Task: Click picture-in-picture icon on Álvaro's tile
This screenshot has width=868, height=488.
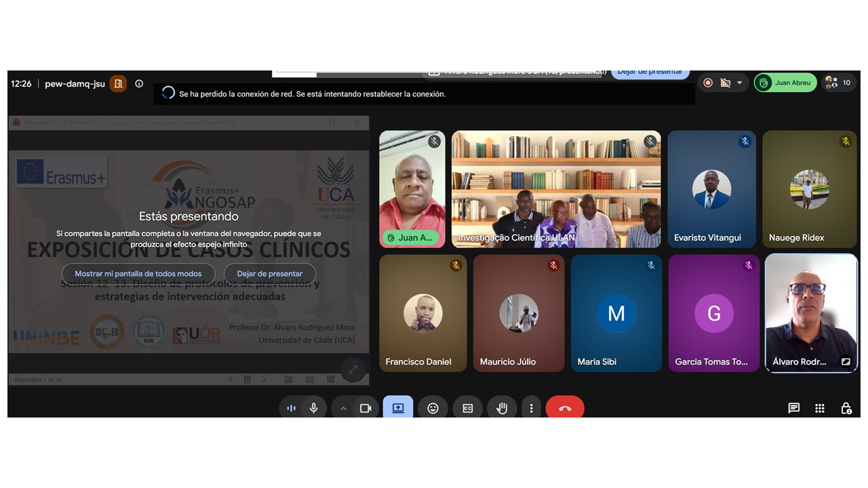Action: point(846,362)
